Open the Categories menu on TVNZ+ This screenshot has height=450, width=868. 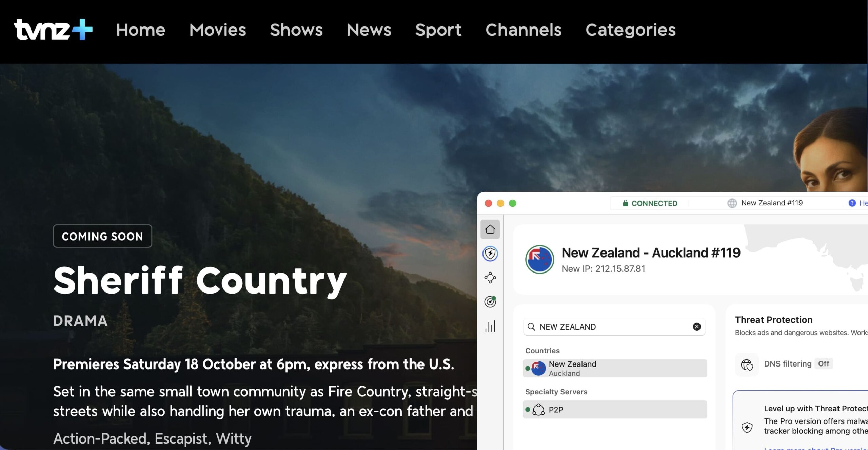click(630, 30)
